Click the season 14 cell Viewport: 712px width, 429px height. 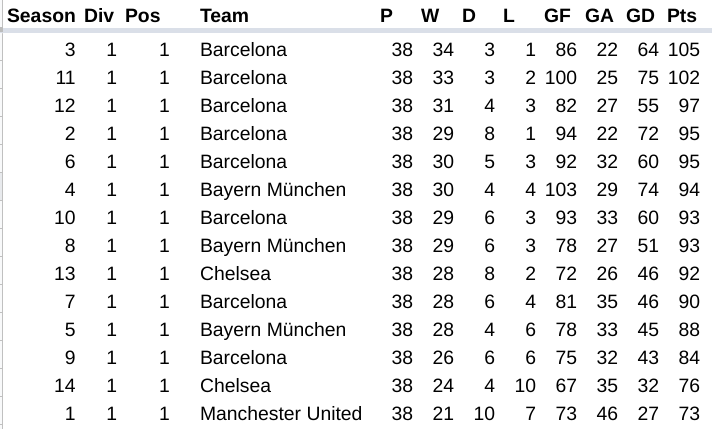65,386
